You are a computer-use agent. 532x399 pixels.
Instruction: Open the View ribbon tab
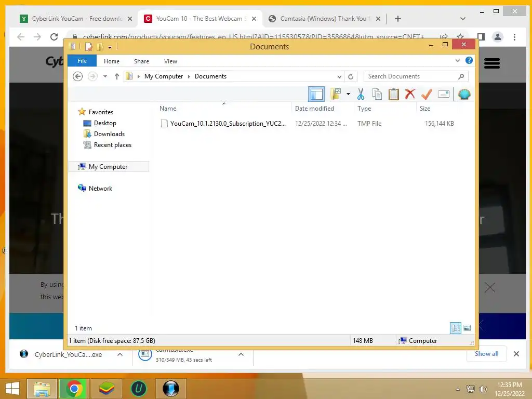tap(170, 61)
